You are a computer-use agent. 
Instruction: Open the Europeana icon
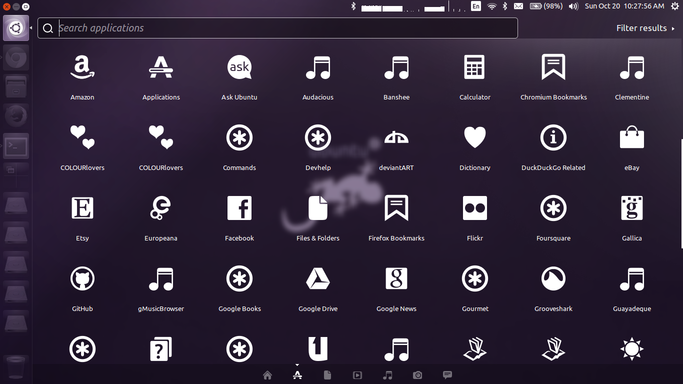pyautogui.click(x=161, y=208)
